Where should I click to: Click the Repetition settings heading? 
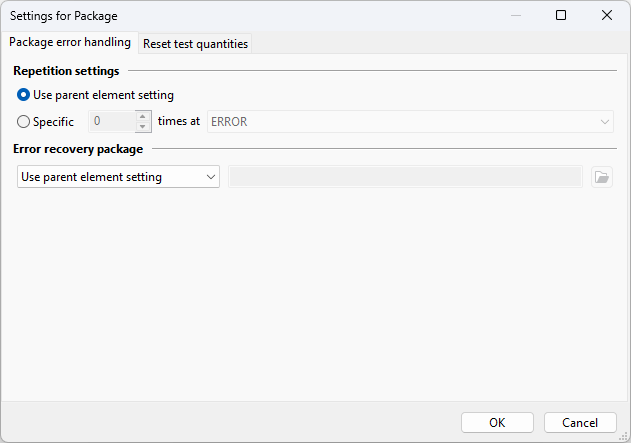tap(66, 71)
